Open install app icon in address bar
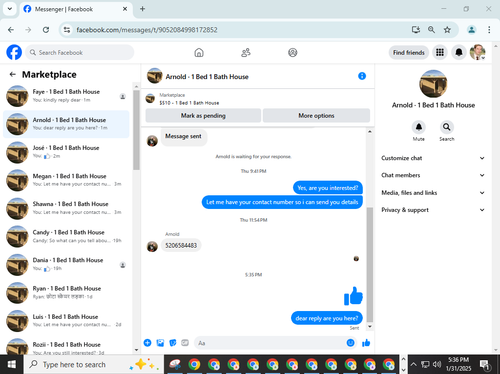 click(x=416, y=30)
